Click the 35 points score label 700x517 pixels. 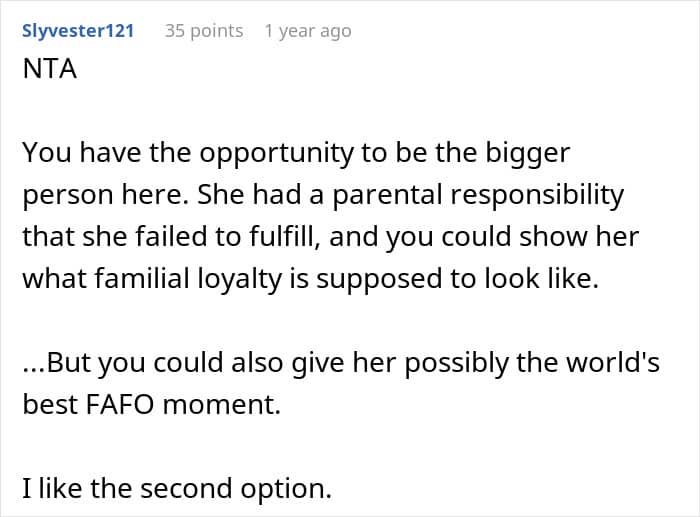[204, 31]
